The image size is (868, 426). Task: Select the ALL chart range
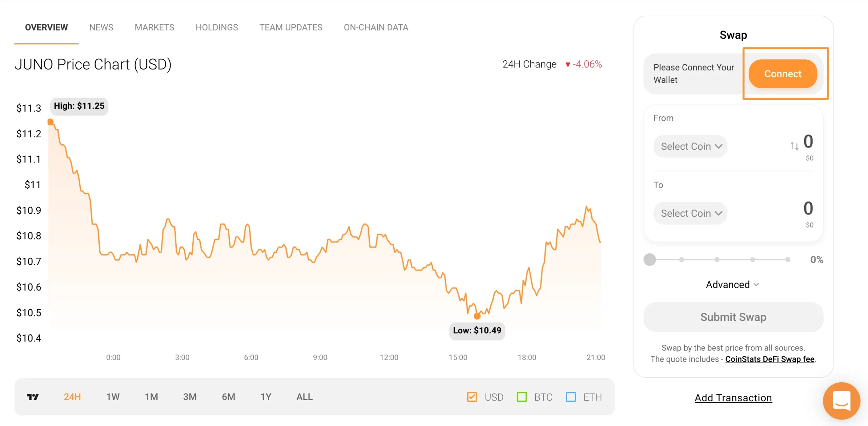click(x=304, y=397)
